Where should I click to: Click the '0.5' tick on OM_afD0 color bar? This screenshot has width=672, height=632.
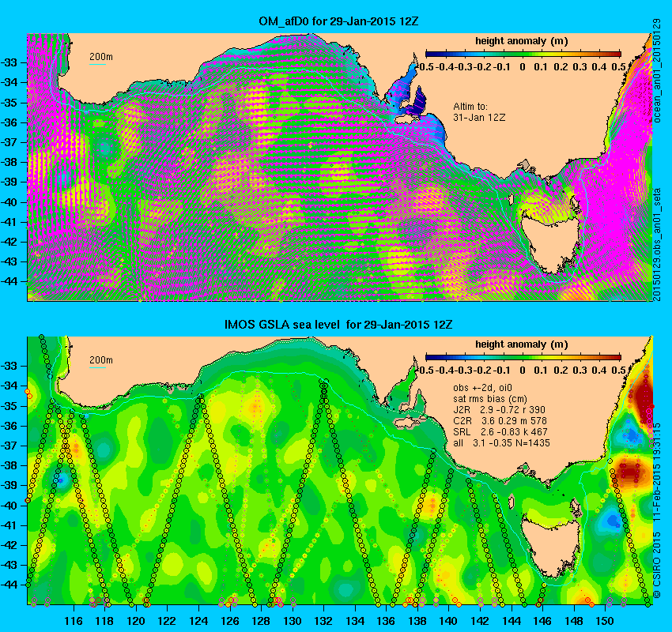click(619, 67)
